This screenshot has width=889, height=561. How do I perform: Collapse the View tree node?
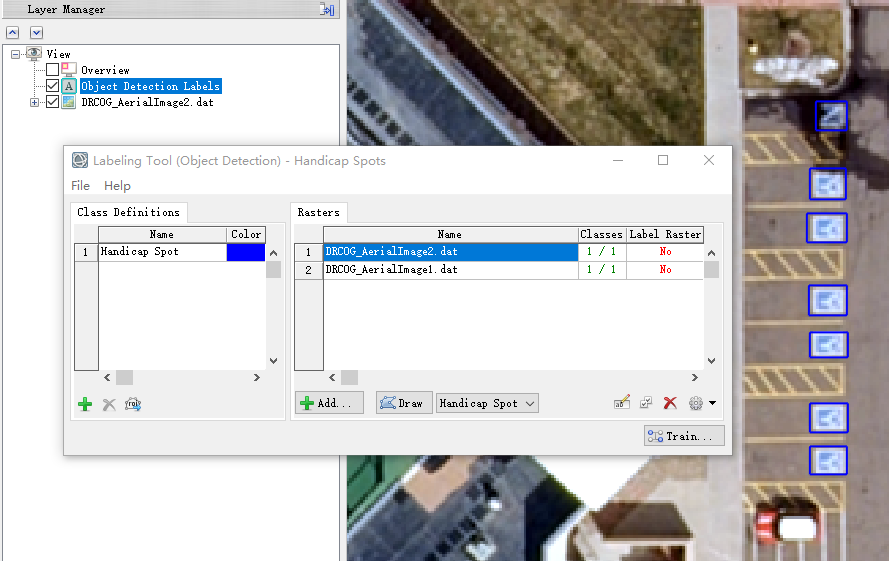[x=15, y=54]
